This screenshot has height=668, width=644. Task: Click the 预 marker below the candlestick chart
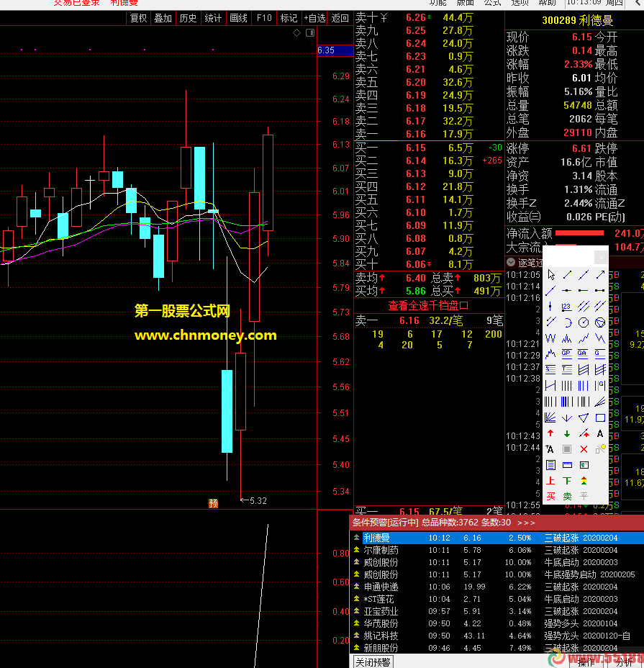tap(214, 503)
